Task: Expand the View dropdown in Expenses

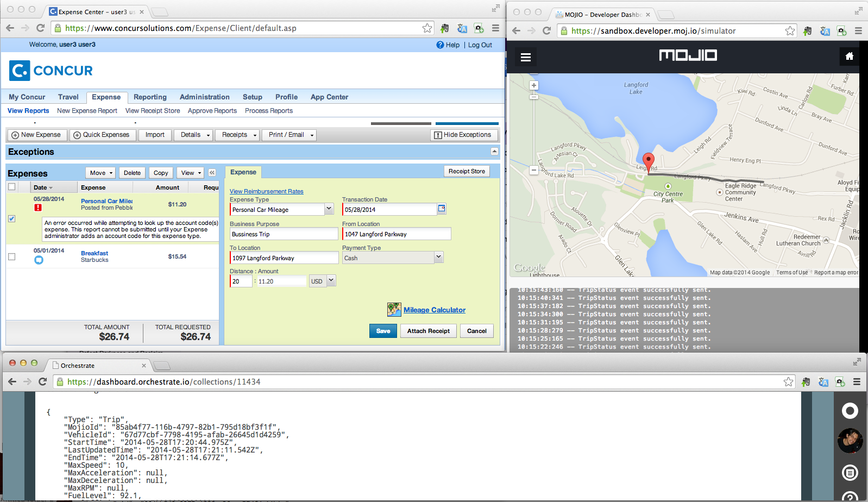Action: (x=191, y=173)
